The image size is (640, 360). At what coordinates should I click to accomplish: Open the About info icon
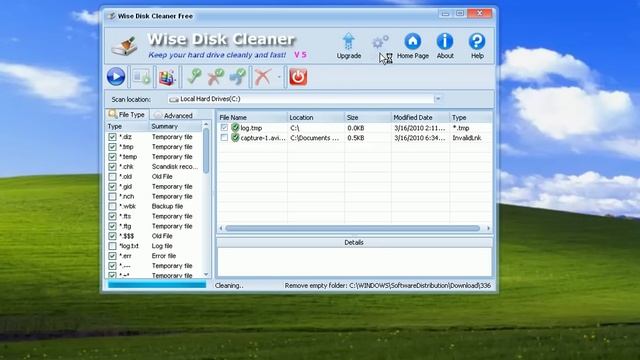click(445, 41)
